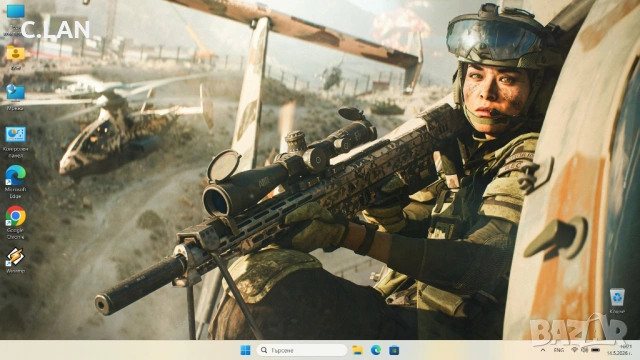Screen dimensions: 640x360
Task: Open the Windows Start menu
Action: [x=245, y=350]
